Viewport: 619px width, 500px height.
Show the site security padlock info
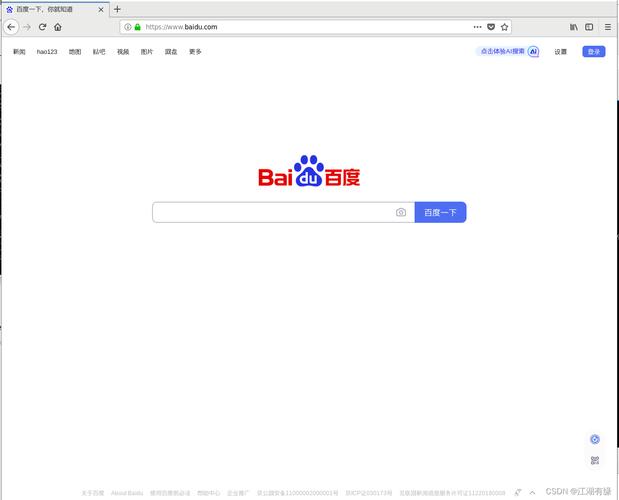pyautogui.click(x=137, y=27)
